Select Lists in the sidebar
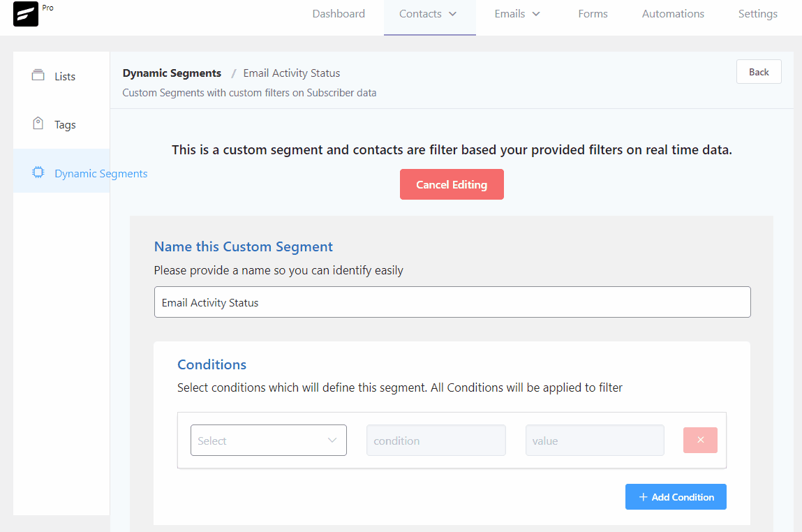Viewport: 802px width, 532px height. (65, 76)
